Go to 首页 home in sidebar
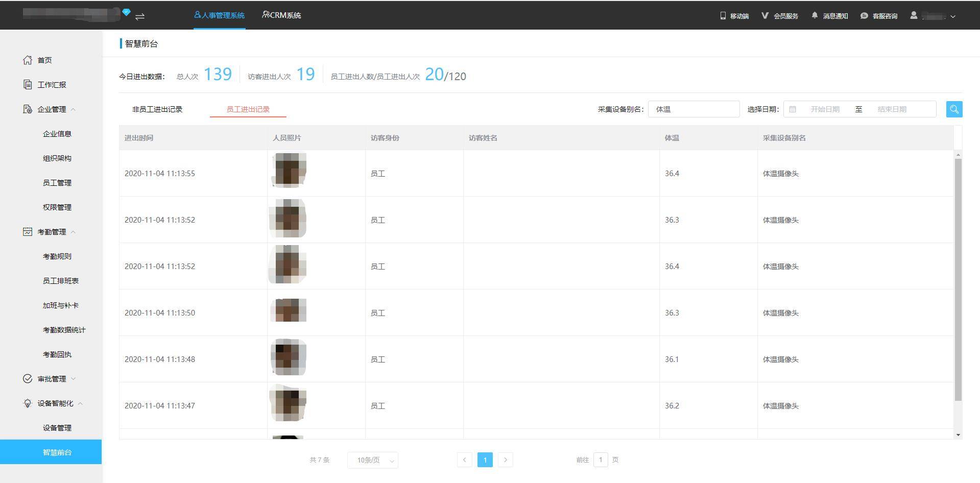Viewport: 980px width, 483px height. 44,60
